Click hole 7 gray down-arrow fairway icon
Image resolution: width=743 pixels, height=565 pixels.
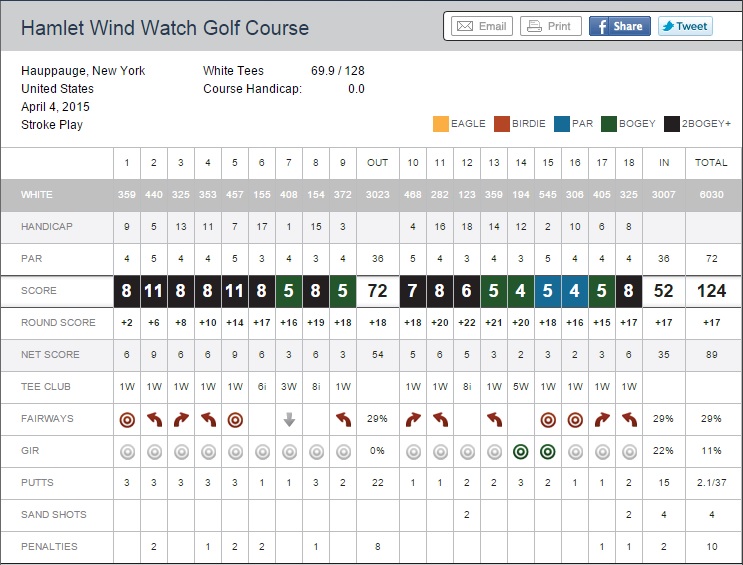click(289, 420)
